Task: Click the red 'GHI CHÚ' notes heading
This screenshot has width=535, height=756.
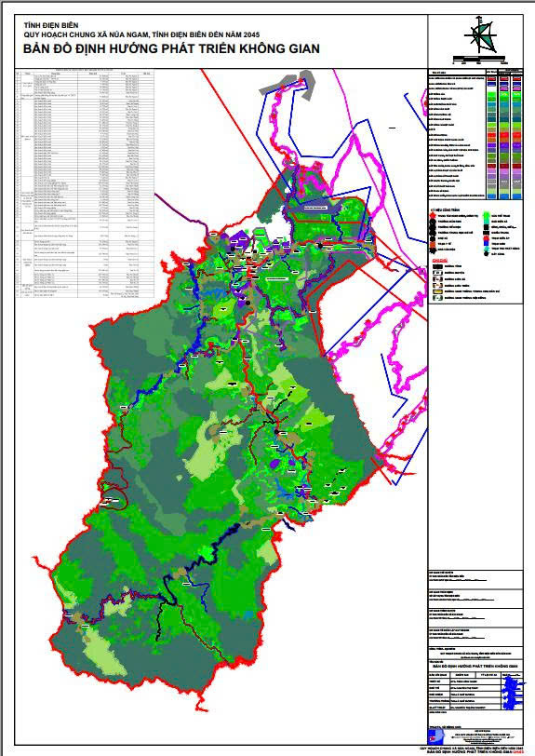Action: (x=439, y=261)
